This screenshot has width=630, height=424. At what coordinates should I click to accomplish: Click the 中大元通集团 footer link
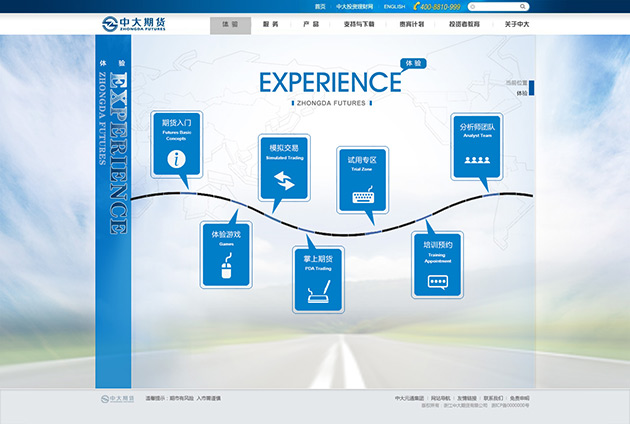click(x=409, y=398)
